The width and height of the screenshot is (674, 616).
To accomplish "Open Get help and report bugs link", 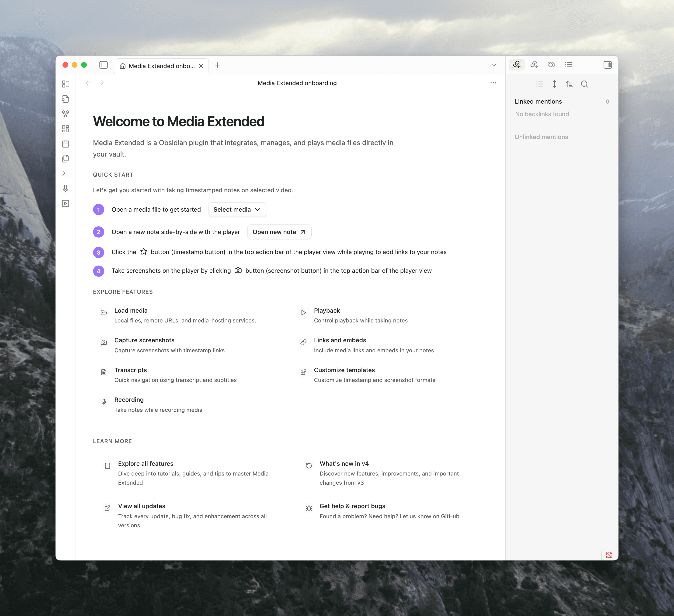I will point(352,506).
